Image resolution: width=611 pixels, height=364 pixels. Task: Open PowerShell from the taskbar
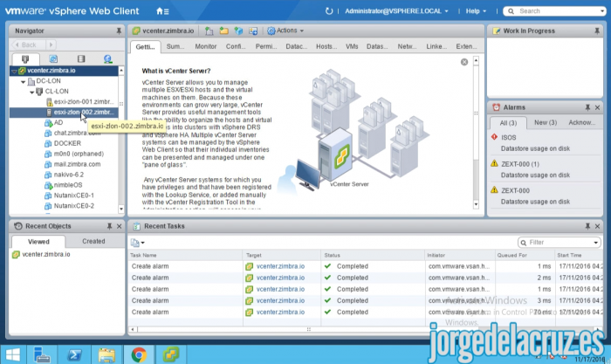click(74, 354)
